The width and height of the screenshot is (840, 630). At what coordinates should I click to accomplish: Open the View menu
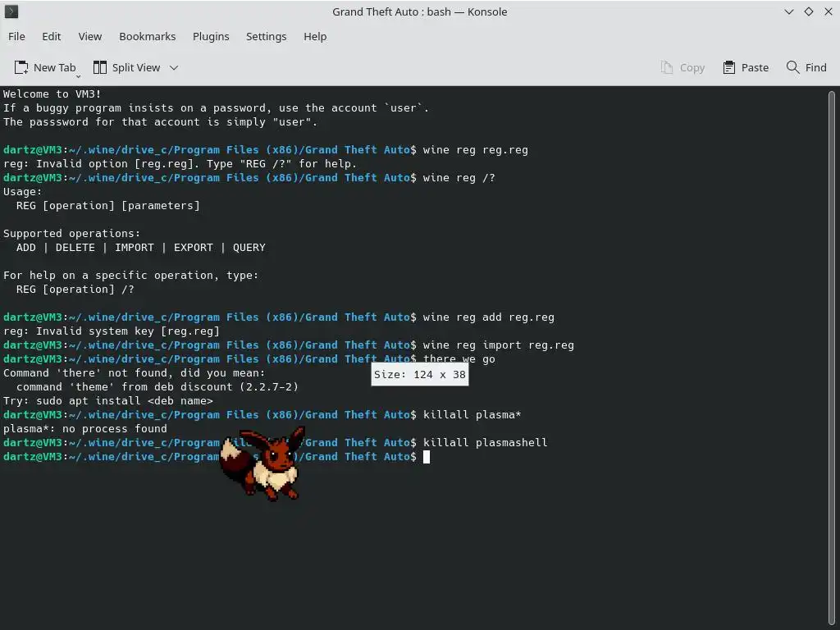click(x=90, y=36)
